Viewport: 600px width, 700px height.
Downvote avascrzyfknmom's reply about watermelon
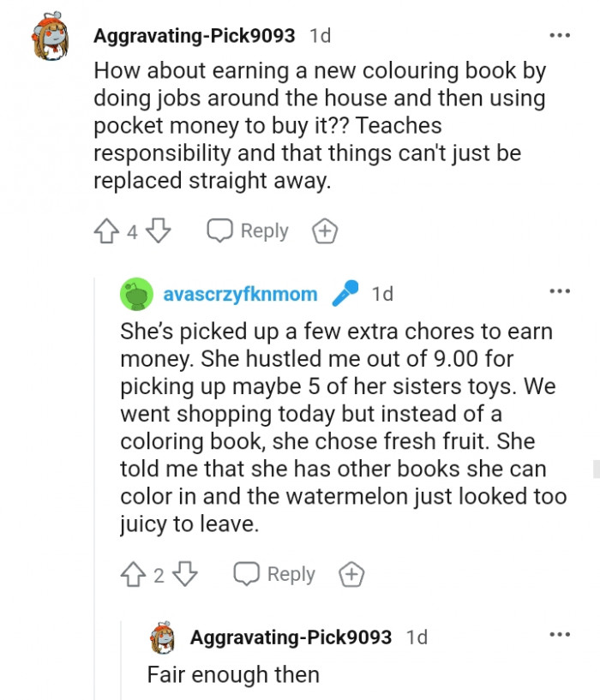(x=187, y=574)
